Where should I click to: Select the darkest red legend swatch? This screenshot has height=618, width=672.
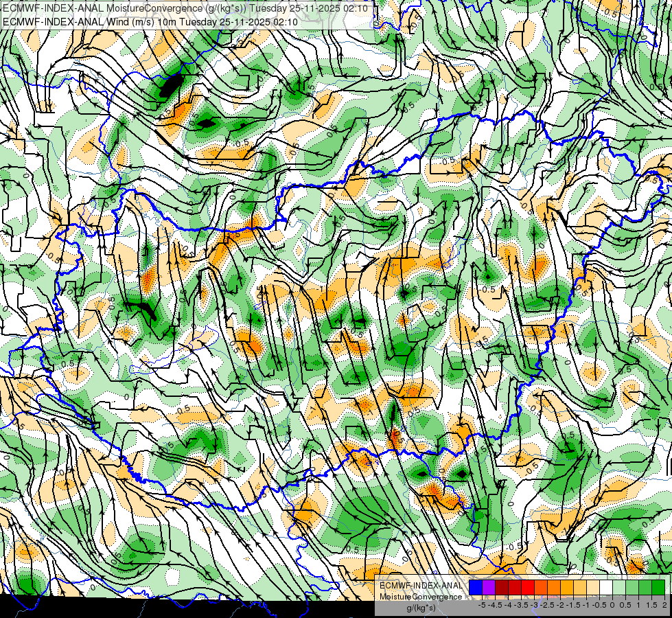pos(502,588)
